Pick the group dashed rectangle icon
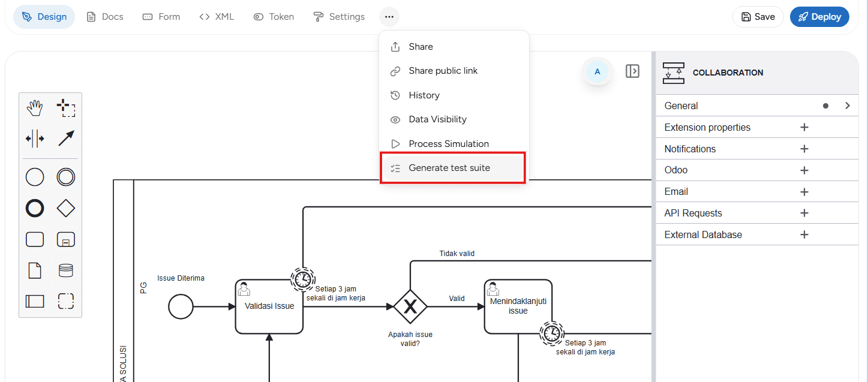The image size is (868, 382). click(x=66, y=300)
